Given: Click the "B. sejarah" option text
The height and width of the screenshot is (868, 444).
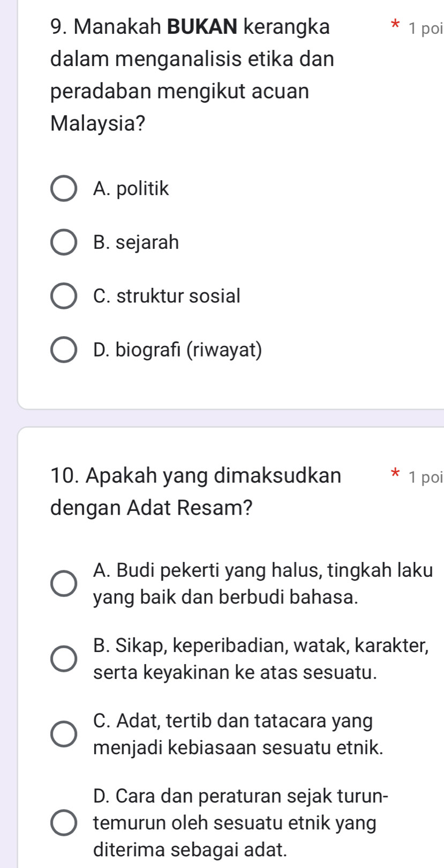Looking at the screenshot, I should coord(136,242).
